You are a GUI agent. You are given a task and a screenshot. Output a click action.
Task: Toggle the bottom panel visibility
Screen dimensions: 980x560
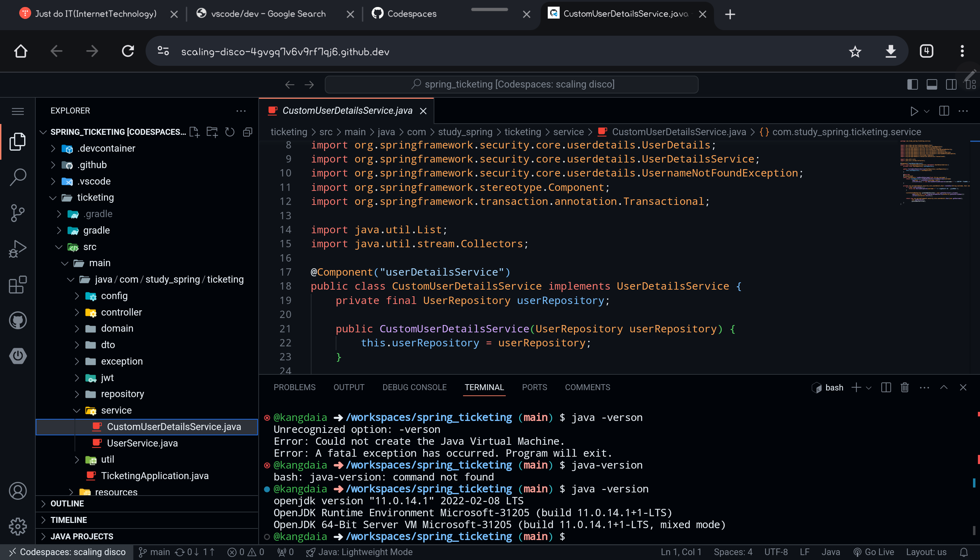pos(932,84)
